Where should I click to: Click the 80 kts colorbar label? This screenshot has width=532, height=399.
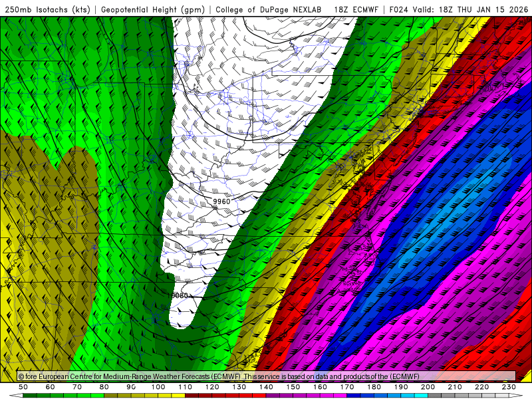[104, 387]
